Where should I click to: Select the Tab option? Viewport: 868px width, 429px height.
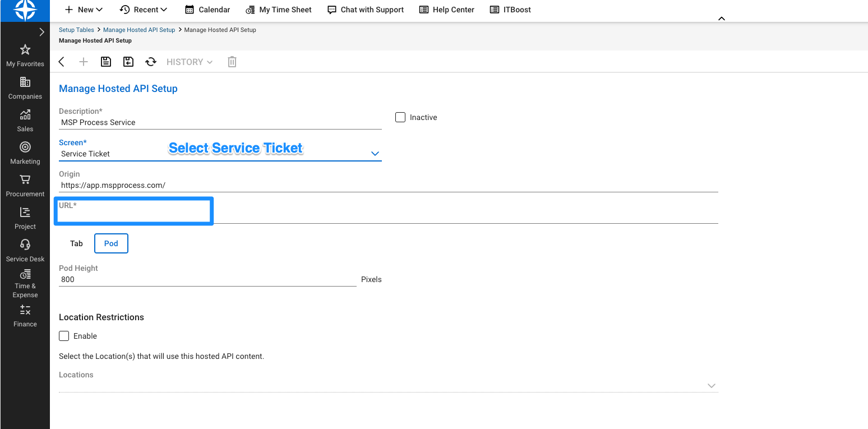76,243
